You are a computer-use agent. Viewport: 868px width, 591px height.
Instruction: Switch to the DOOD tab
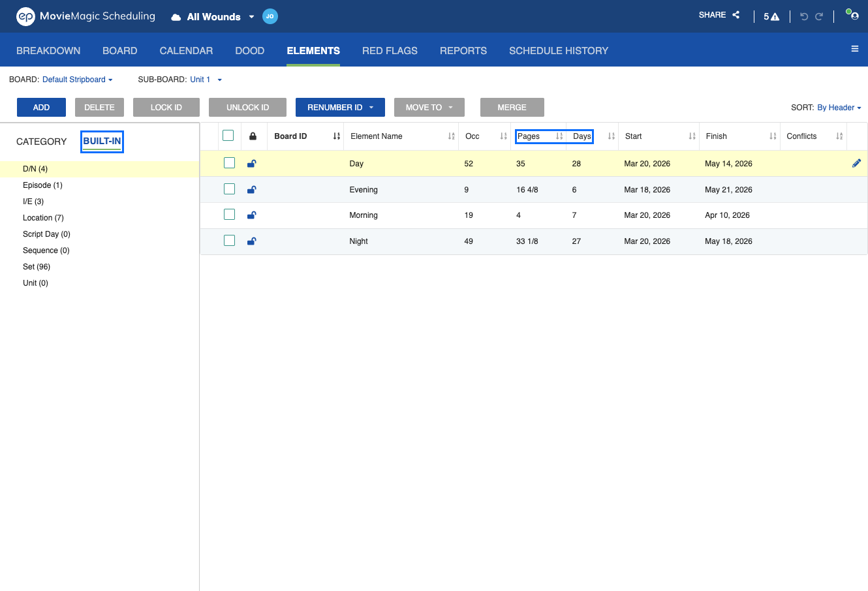point(250,50)
